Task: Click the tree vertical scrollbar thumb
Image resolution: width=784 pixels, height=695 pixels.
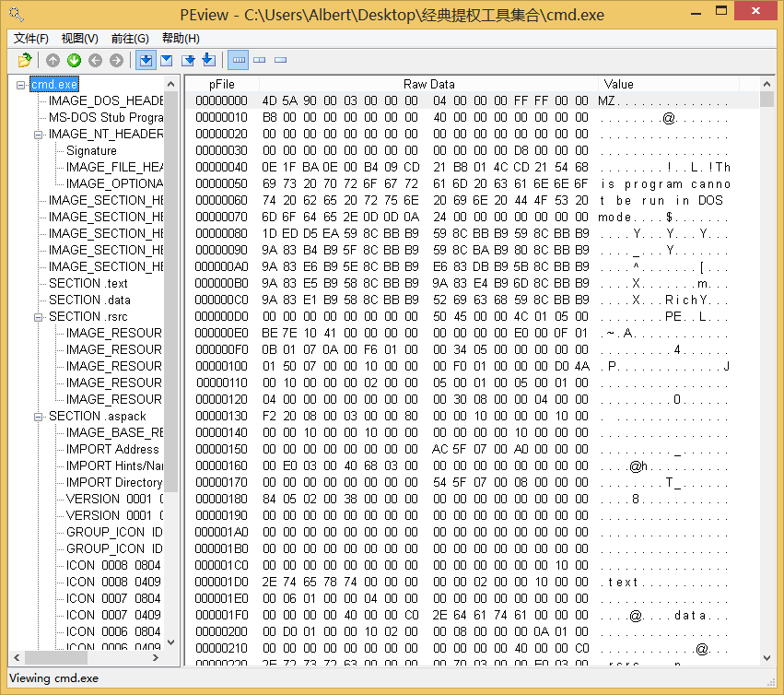Action: pos(171,291)
